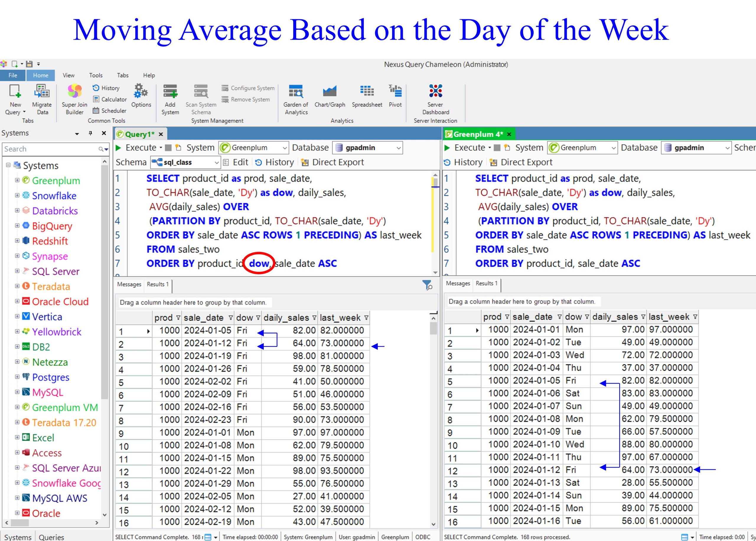Screen dimensions: 756x541
Task: Expand the Snowflake system tree node
Action: 17,195
